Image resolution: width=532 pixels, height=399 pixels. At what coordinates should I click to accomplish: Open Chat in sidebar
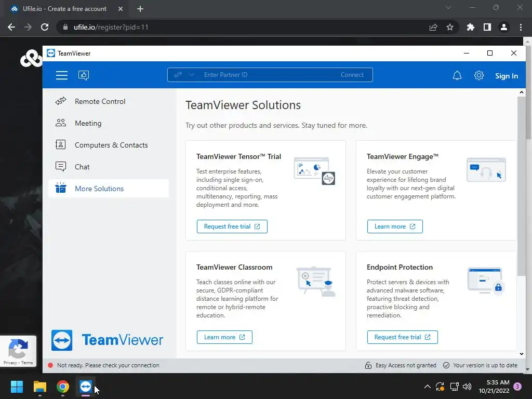[x=109, y=167]
